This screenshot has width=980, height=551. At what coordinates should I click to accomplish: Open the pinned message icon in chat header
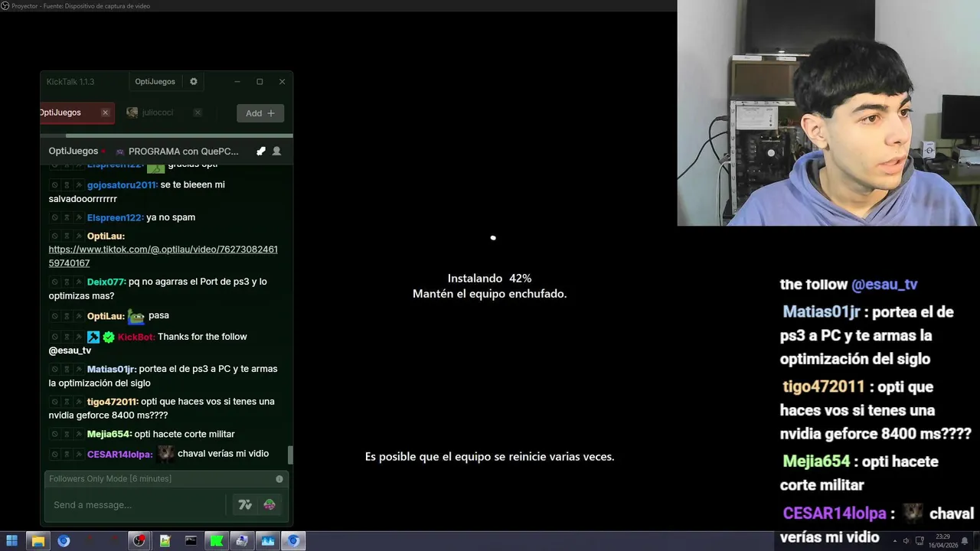(261, 152)
